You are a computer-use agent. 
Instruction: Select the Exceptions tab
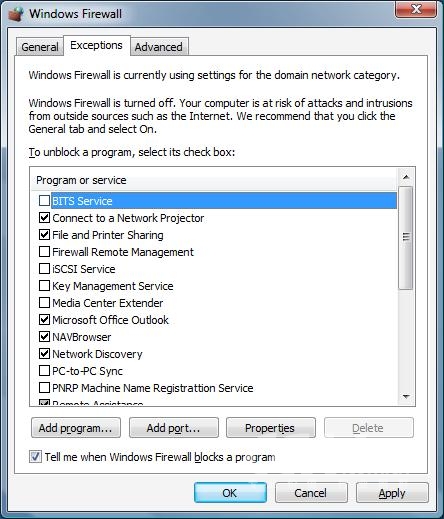pos(96,45)
